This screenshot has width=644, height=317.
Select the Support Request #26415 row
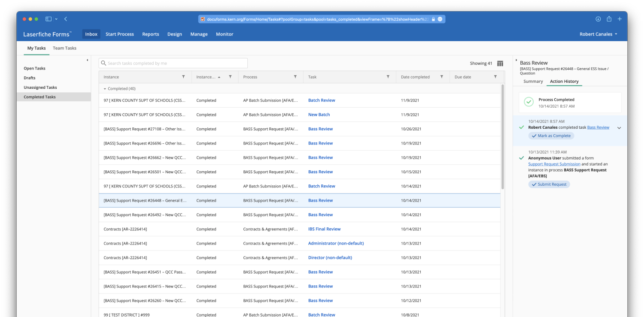click(300, 287)
